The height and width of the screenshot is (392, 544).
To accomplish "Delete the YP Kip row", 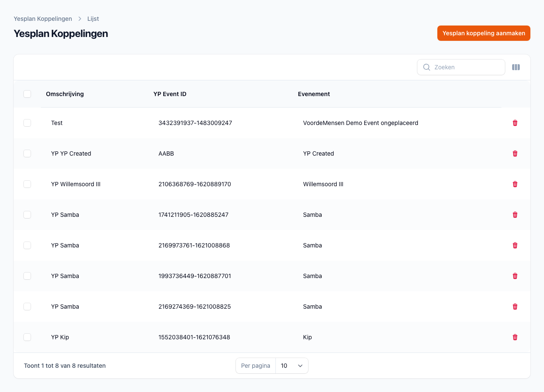I will pos(515,337).
